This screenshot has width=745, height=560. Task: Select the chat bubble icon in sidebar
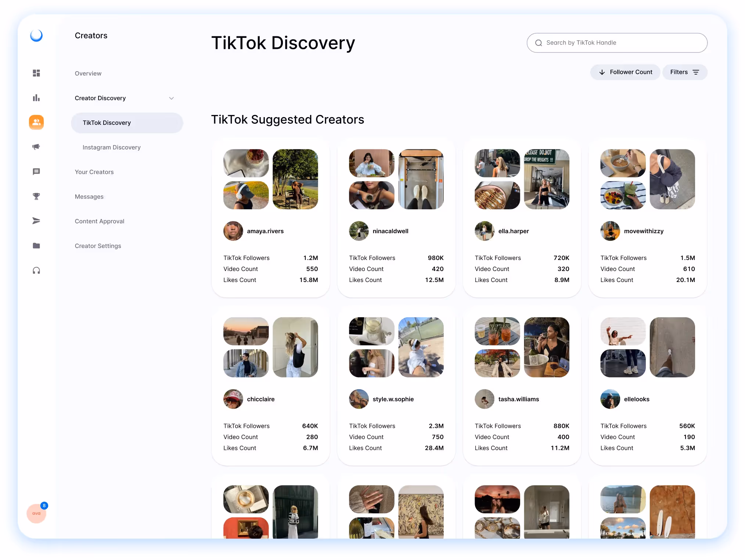[x=36, y=171]
